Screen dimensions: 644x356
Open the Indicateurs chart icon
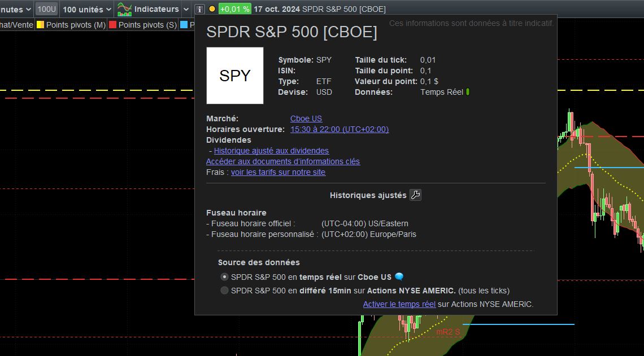pyautogui.click(x=124, y=9)
